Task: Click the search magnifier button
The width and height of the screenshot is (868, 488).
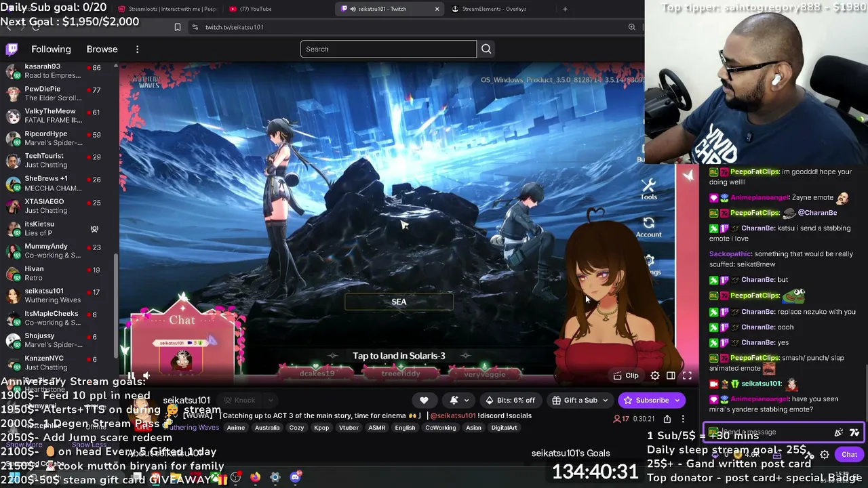Action: 486,49
